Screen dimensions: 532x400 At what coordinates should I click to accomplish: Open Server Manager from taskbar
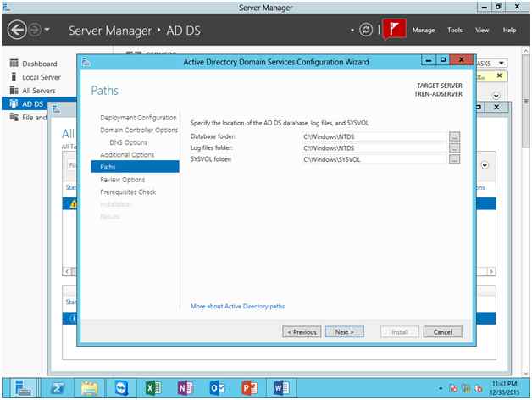pos(24,388)
